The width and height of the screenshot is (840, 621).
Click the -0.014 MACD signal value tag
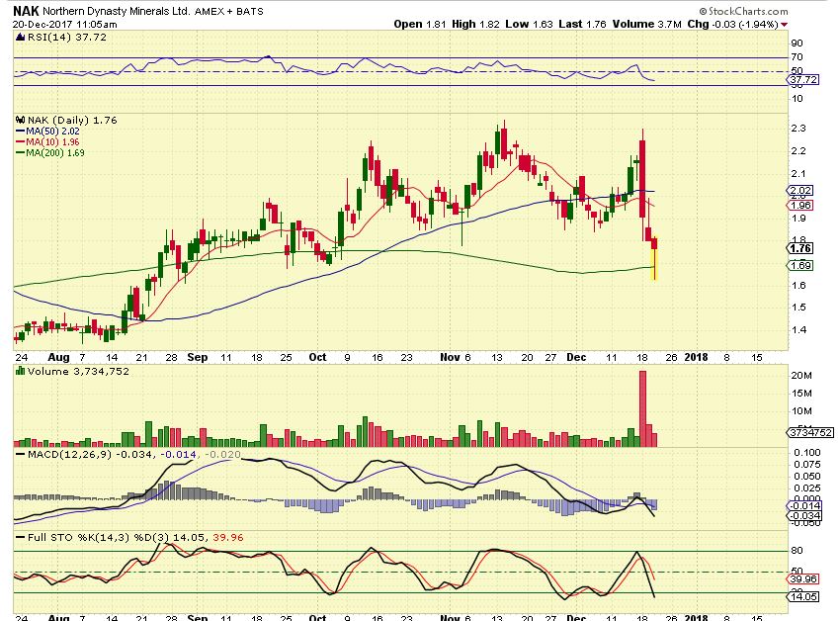click(803, 505)
